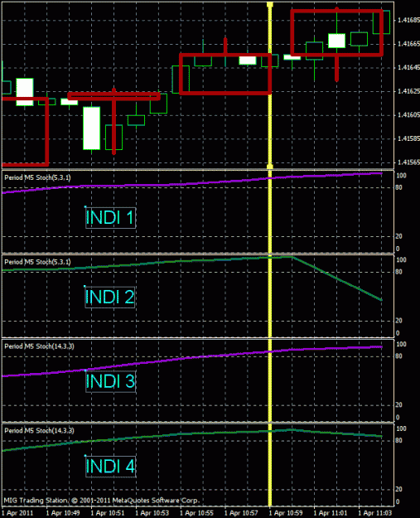
Task: Click the 1 Apr 10:53 time label
Action: 152,513
